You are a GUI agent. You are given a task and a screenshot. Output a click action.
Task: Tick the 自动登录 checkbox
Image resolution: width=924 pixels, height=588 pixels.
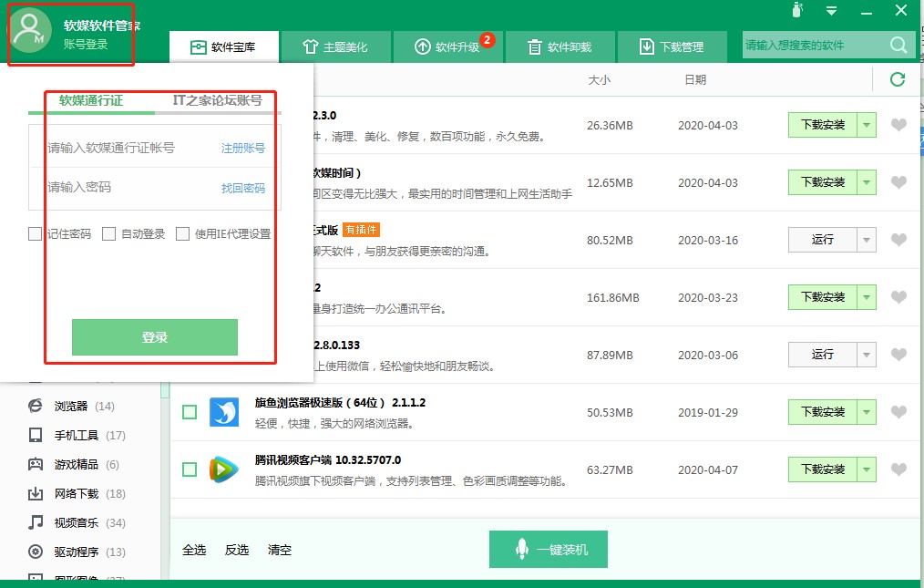coord(109,234)
